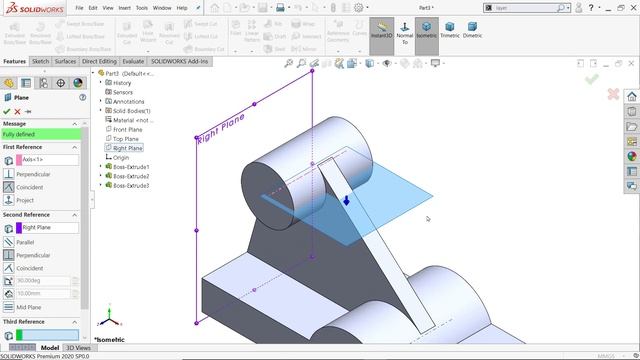
Task: Collapse the Second Reference section
Action: point(74,215)
